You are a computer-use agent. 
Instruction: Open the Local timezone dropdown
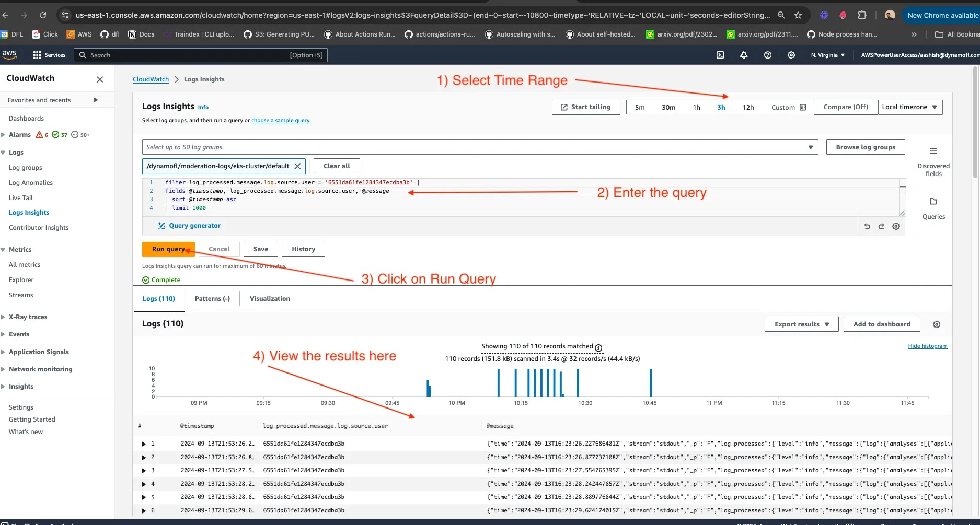coord(910,107)
